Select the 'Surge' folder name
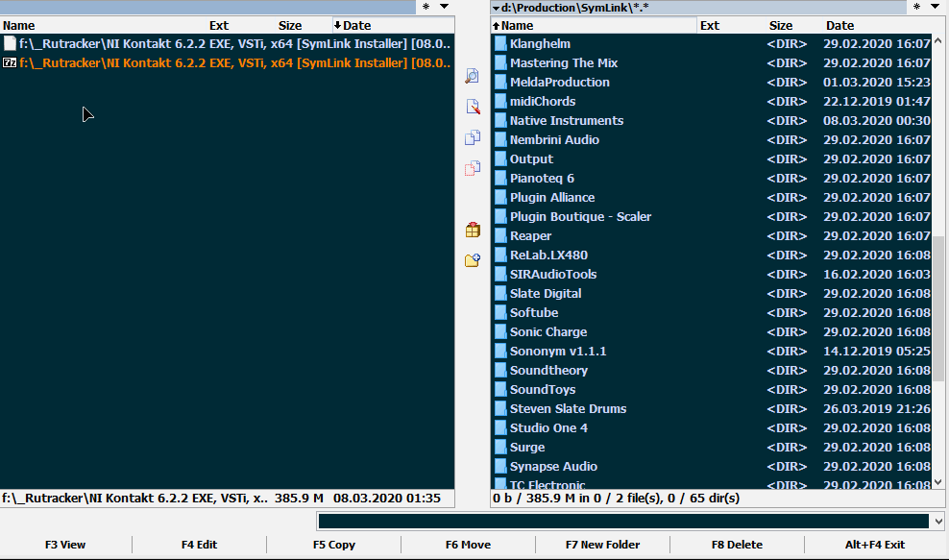Image resolution: width=949 pixels, height=560 pixels. tap(527, 448)
